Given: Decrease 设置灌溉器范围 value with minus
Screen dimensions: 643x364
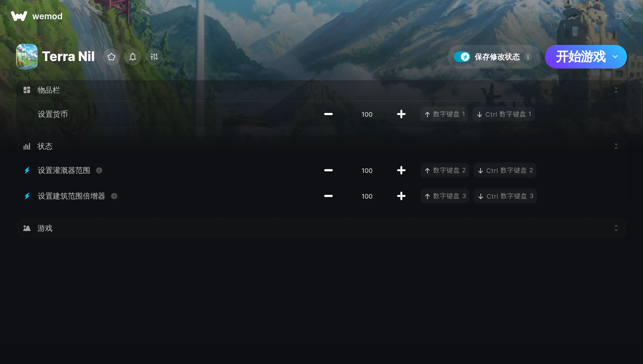Looking at the screenshot, I should tap(328, 170).
